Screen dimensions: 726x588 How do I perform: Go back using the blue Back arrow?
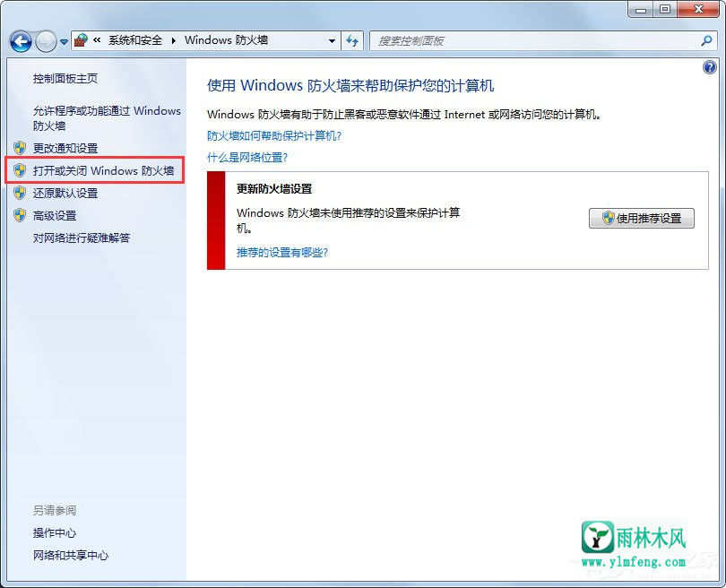(x=21, y=41)
